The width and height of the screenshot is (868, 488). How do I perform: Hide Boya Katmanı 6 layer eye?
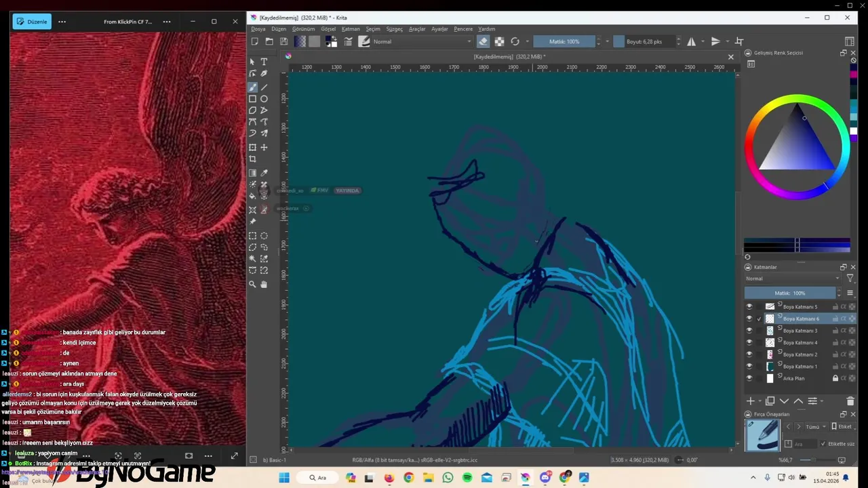click(749, 319)
